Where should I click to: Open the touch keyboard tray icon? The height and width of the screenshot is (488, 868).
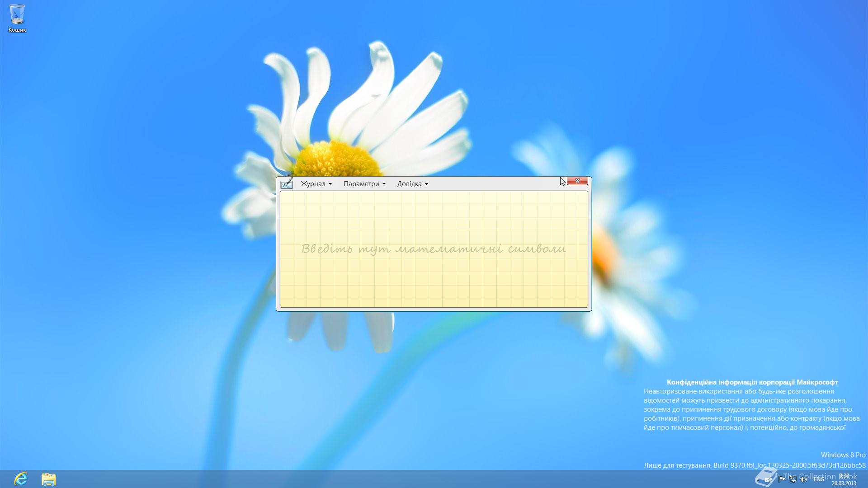point(768,479)
